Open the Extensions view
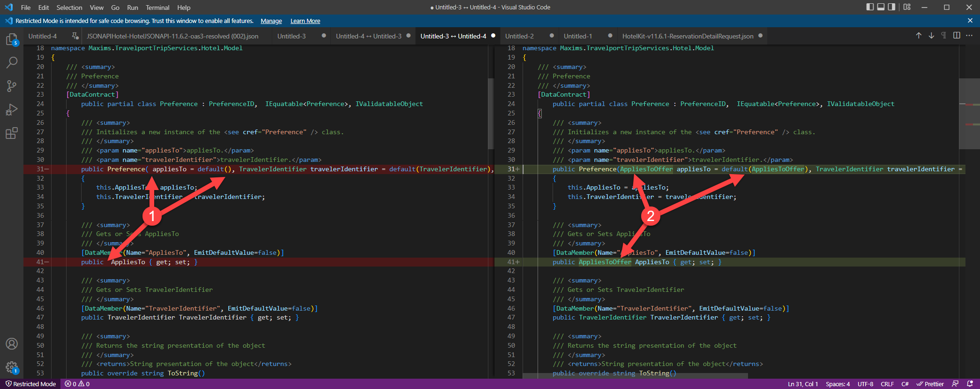 (x=12, y=133)
